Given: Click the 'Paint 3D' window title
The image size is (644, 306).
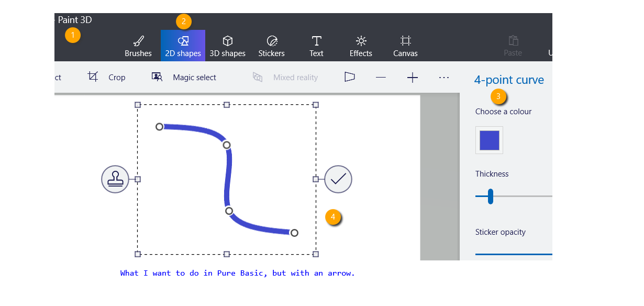Looking at the screenshot, I should [74, 20].
